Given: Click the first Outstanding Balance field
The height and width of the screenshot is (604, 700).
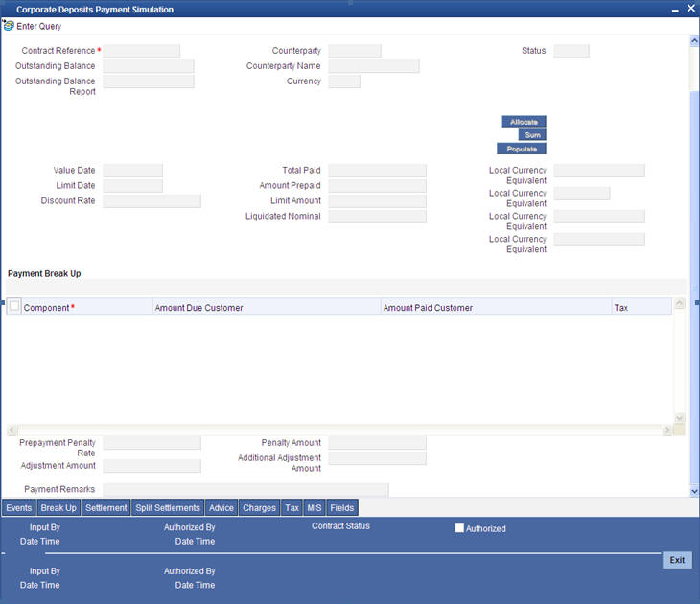Looking at the screenshot, I should [149, 66].
